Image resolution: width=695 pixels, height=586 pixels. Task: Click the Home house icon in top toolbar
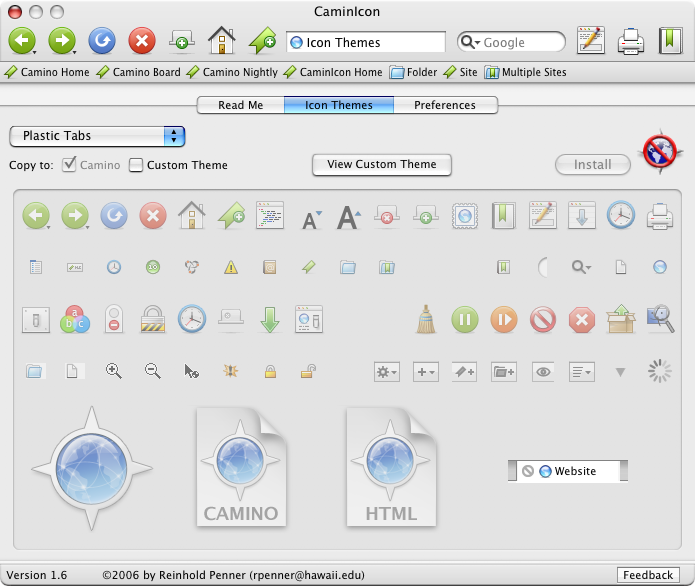[x=222, y=40]
